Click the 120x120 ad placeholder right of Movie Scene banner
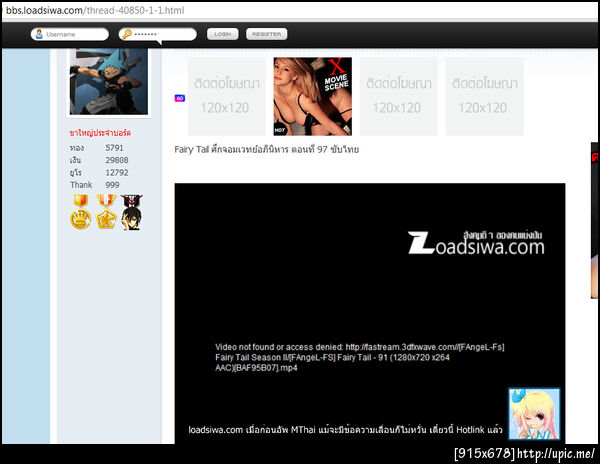 [399, 96]
